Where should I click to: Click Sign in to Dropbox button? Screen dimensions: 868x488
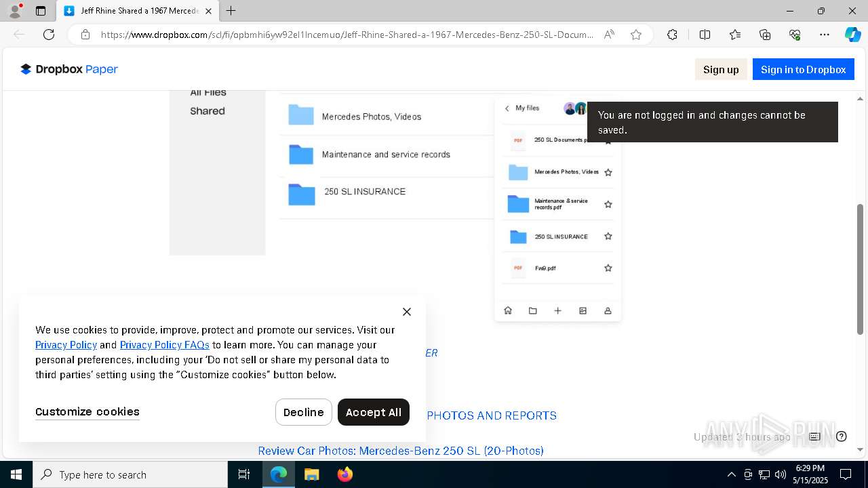803,69
